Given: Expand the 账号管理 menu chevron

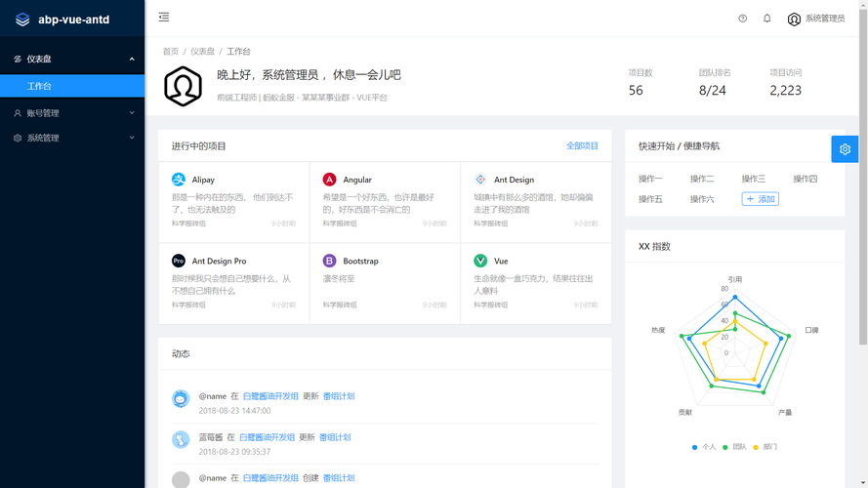Looking at the screenshot, I should [x=132, y=113].
